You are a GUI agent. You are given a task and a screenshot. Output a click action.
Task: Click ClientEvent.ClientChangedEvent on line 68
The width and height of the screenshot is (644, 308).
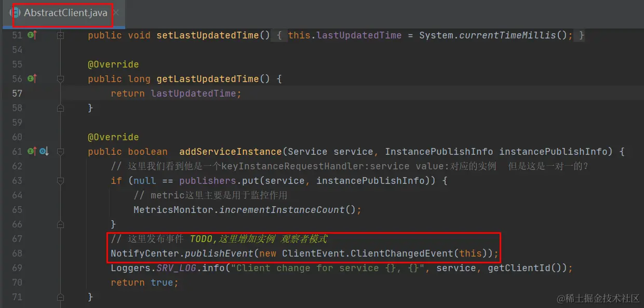coord(368,253)
